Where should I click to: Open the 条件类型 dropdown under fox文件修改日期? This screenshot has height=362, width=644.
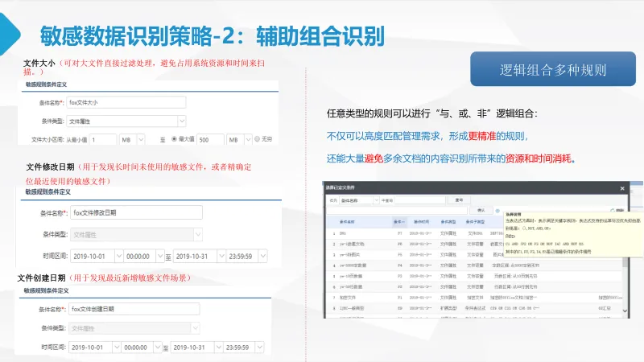pos(198,235)
